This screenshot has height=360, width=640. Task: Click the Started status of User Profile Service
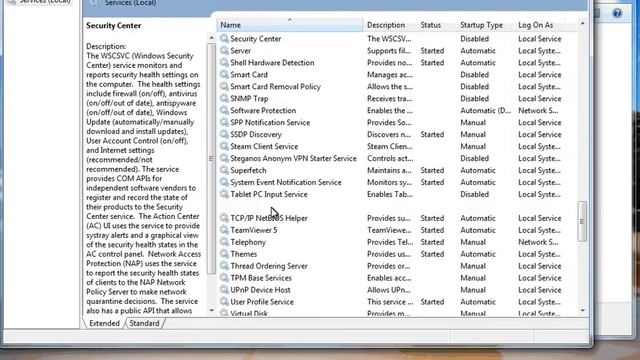432,302
